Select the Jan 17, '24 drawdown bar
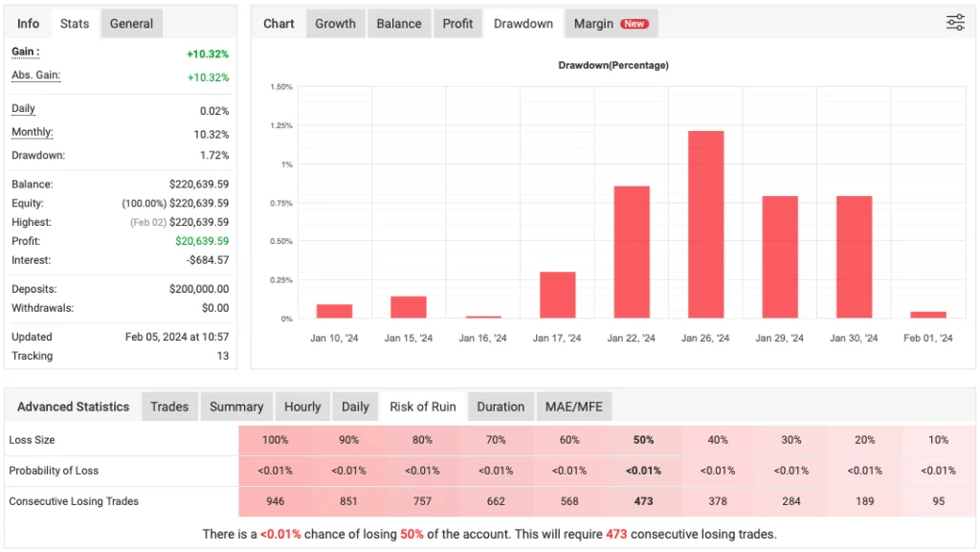 [558, 295]
